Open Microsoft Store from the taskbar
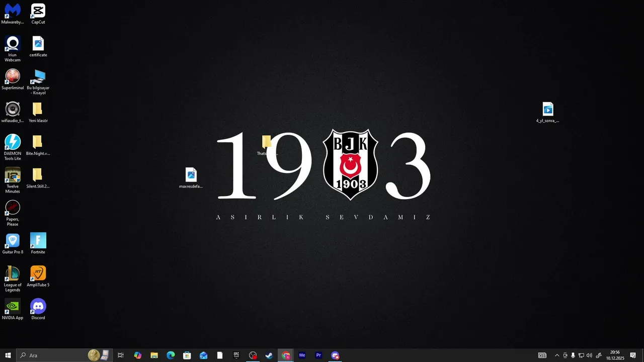The image size is (644, 362). coord(187,355)
